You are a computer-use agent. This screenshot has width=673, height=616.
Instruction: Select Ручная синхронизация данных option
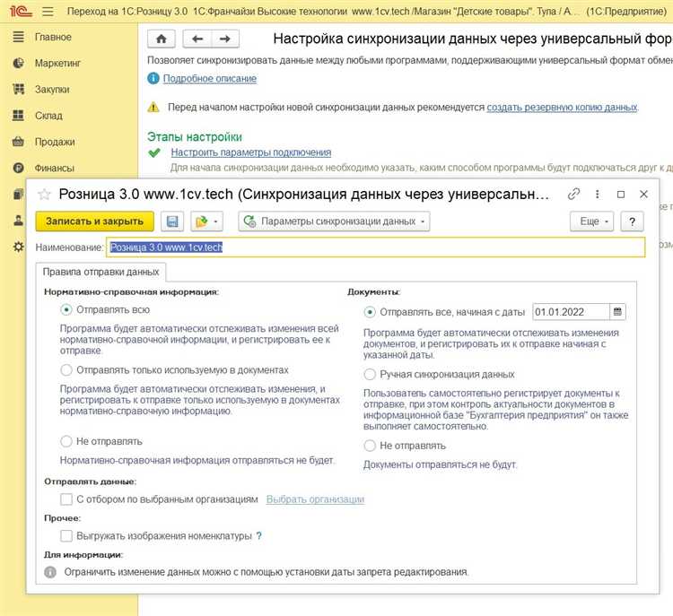pyautogui.click(x=370, y=375)
